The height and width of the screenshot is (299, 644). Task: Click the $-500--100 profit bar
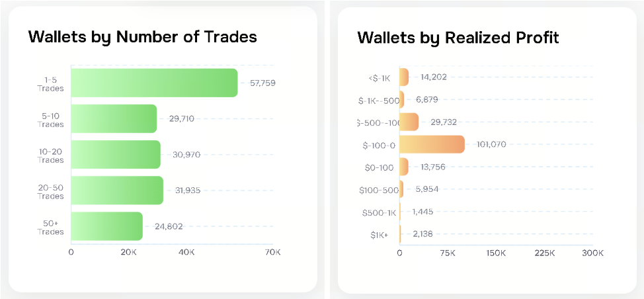(x=409, y=122)
